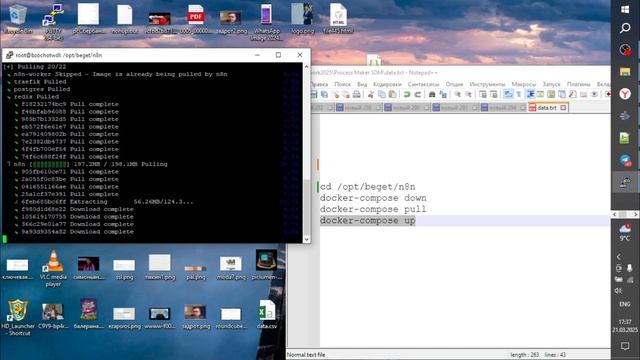Open Telegram from taskbar
640x360 pixels.
click(625, 160)
